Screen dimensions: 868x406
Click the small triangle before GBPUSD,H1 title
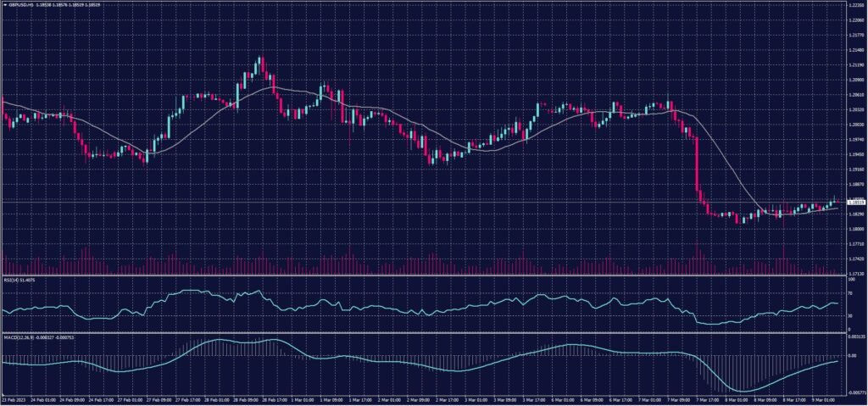coord(3,5)
